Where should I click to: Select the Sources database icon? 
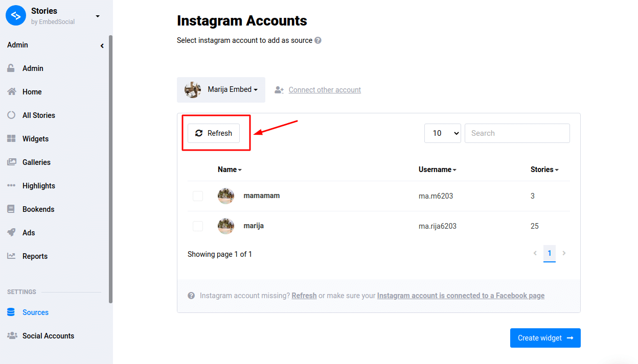pos(11,312)
